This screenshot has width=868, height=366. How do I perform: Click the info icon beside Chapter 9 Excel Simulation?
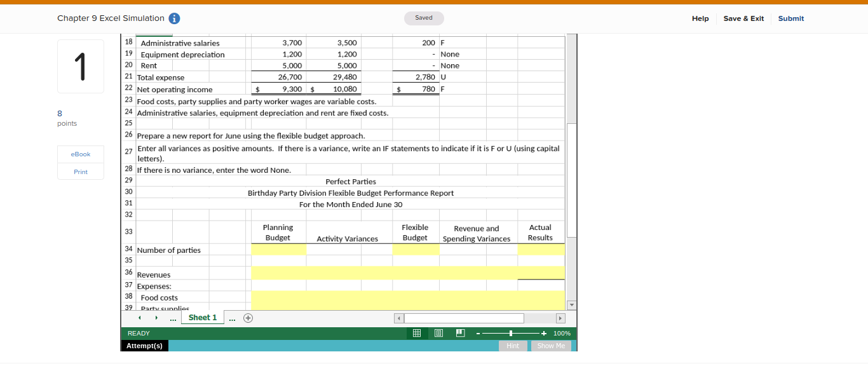[174, 18]
